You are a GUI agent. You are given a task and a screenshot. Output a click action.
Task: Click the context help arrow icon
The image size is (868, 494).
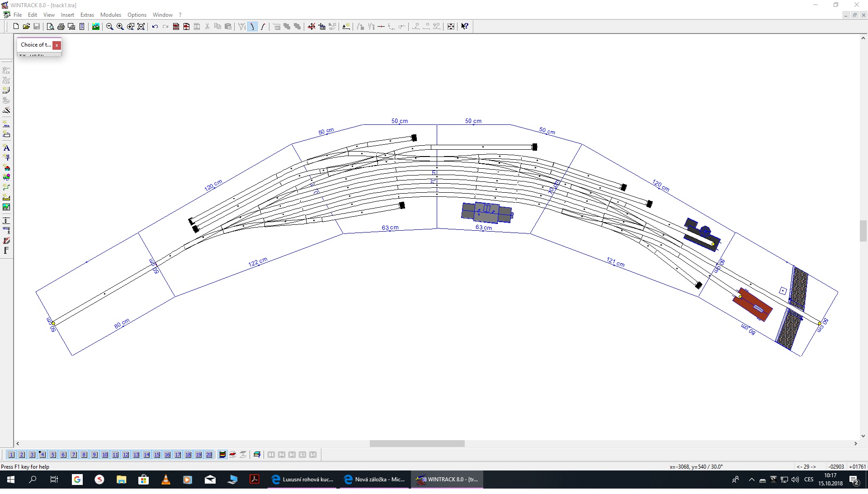[x=465, y=27]
